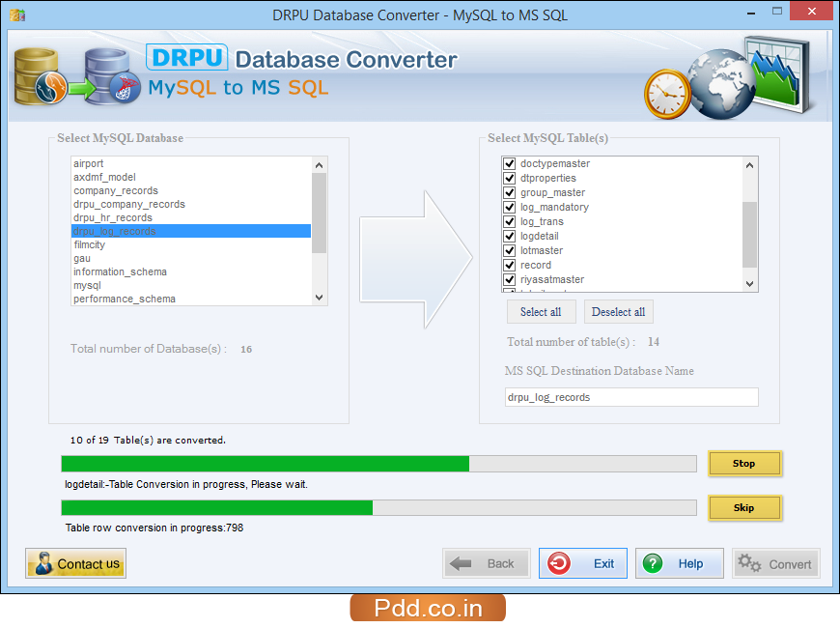Toggle the group_master checkbox

click(x=510, y=192)
